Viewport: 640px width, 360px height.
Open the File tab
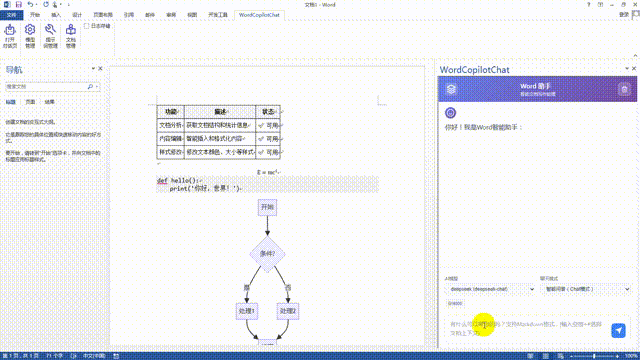point(11,15)
